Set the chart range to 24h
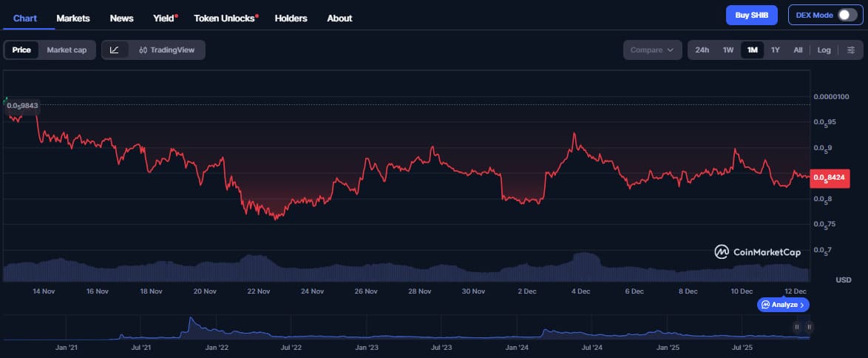Screen dimensions: 868x358 [702, 50]
